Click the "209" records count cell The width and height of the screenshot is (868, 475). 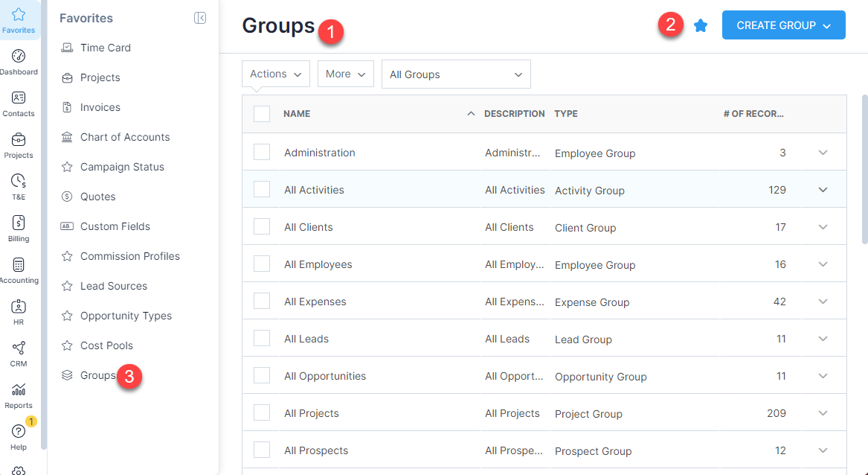[776, 413]
